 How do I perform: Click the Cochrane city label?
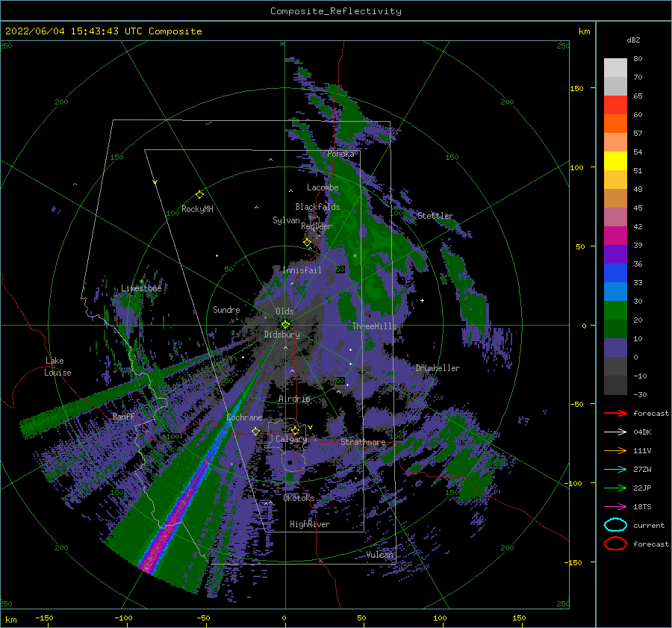(x=244, y=417)
